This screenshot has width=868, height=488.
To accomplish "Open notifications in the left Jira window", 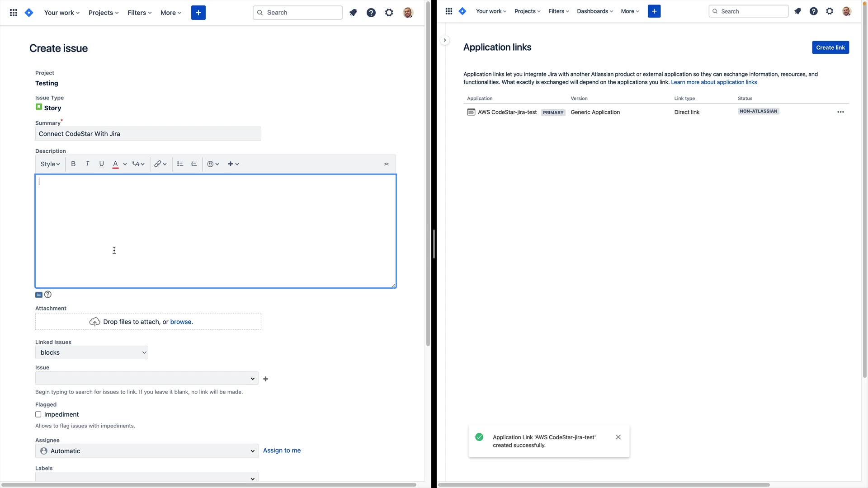I will (353, 13).
